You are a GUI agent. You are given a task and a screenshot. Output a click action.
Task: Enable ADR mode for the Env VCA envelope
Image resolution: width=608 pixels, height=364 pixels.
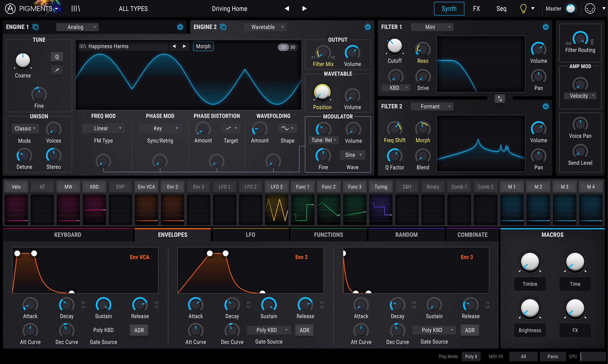(x=139, y=330)
